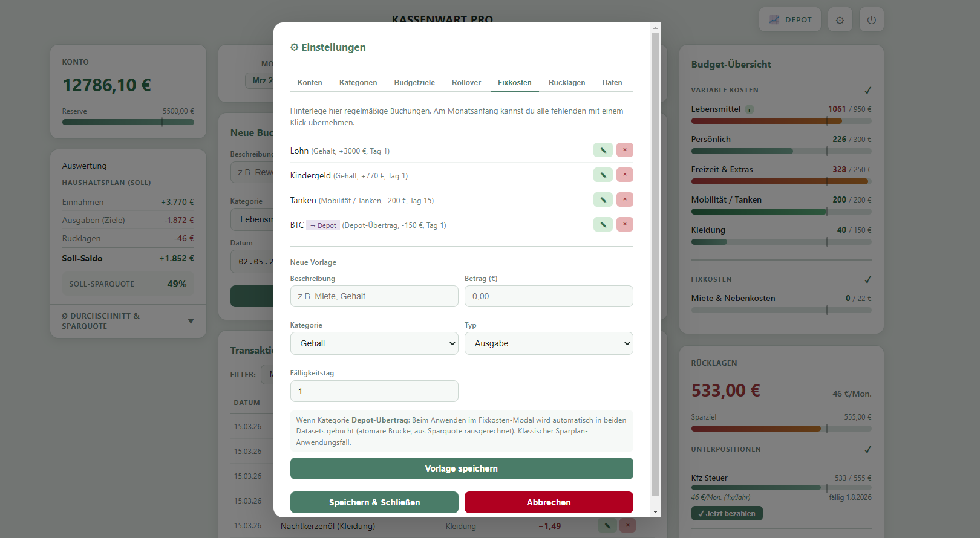
Task: Click the Freizeit & Extras budget bar
Action: (x=781, y=181)
